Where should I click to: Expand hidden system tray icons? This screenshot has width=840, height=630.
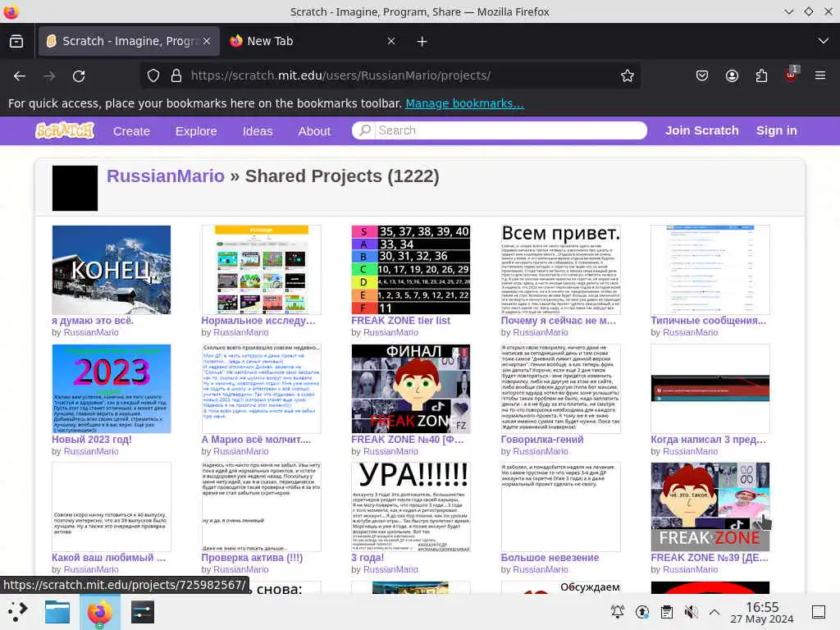(714, 611)
